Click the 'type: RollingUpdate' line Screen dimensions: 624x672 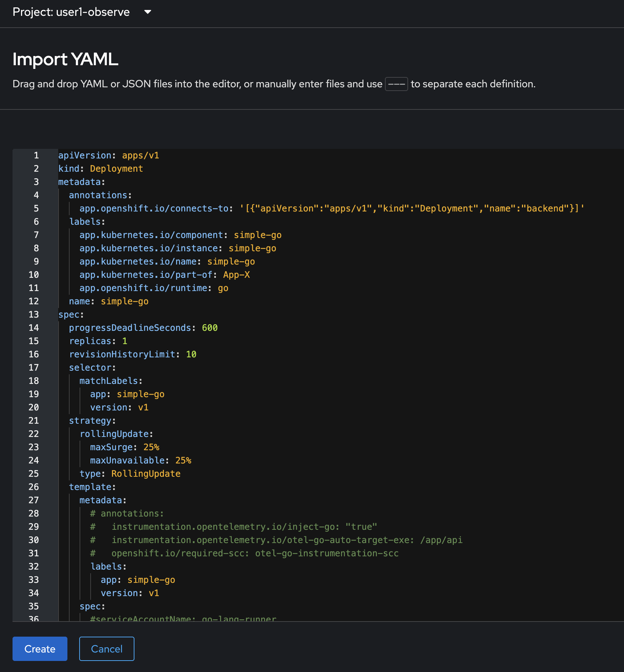130,474
